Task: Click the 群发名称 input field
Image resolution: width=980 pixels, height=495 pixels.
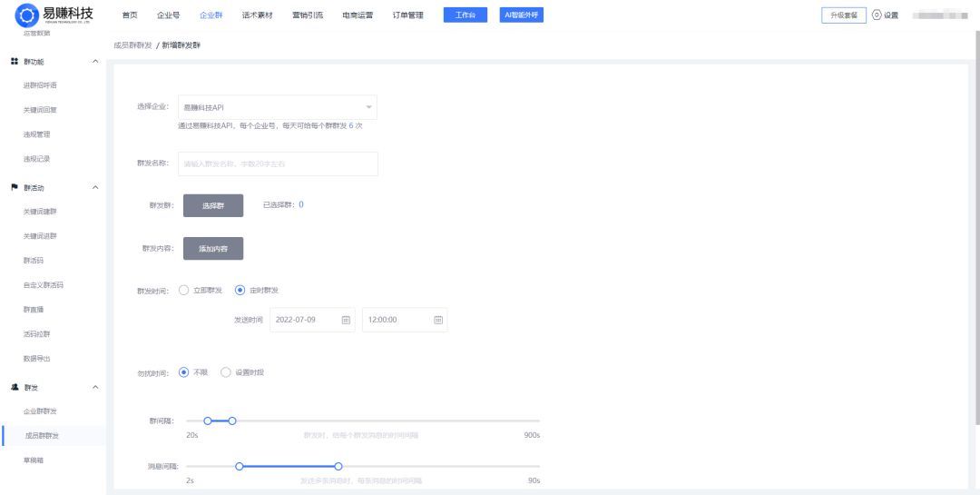Action: pos(277,163)
